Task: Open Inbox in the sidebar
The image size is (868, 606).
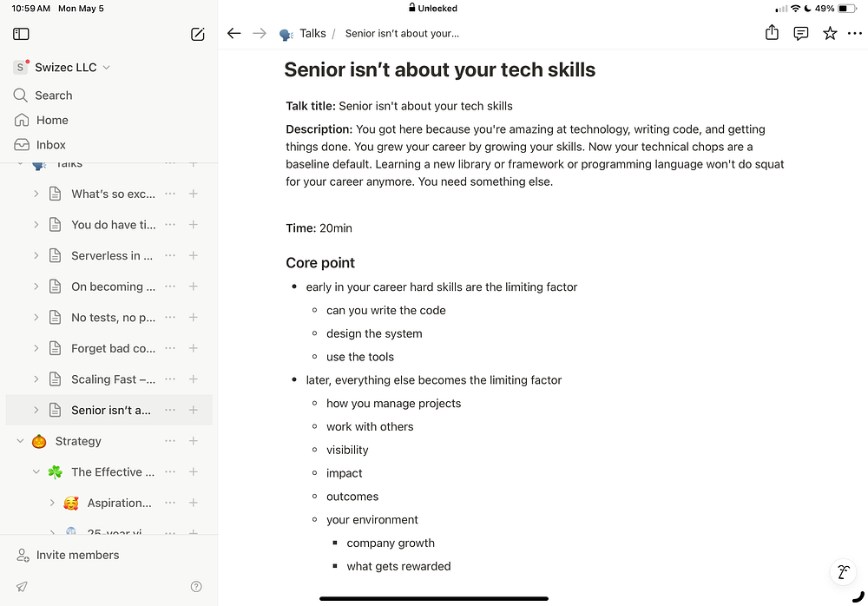Action: point(40,145)
